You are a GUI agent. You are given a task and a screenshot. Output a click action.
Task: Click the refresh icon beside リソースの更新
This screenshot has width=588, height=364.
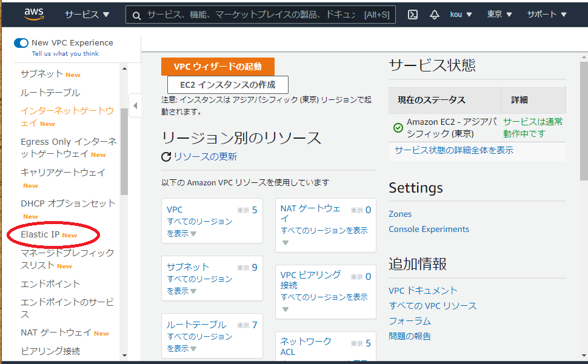[166, 156]
